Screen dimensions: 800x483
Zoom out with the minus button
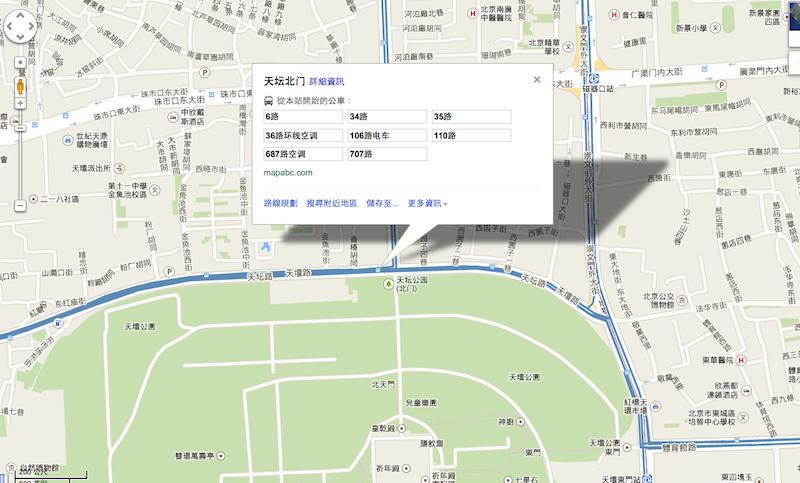[x=20, y=206]
